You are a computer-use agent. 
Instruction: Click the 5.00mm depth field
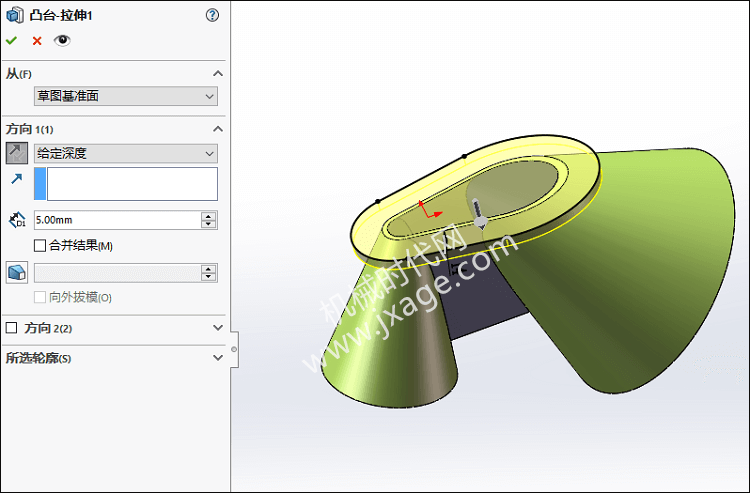tap(117, 220)
